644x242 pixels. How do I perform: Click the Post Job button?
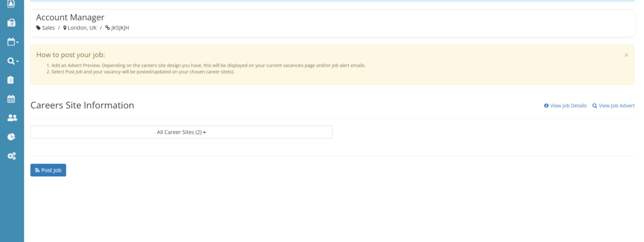pyautogui.click(x=48, y=171)
